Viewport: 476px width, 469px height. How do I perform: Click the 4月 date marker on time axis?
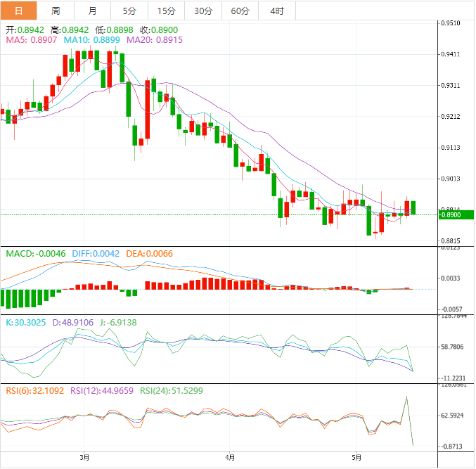click(229, 458)
